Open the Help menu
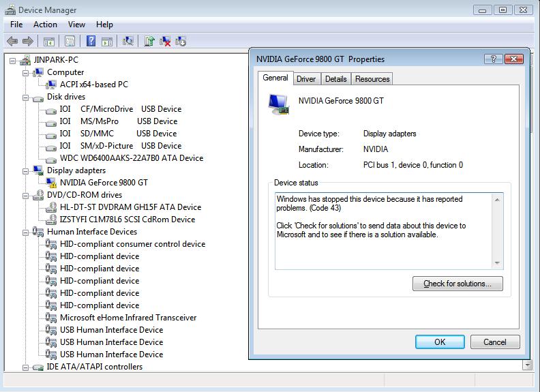The height and width of the screenshot is (392, 540). point(104,25)
